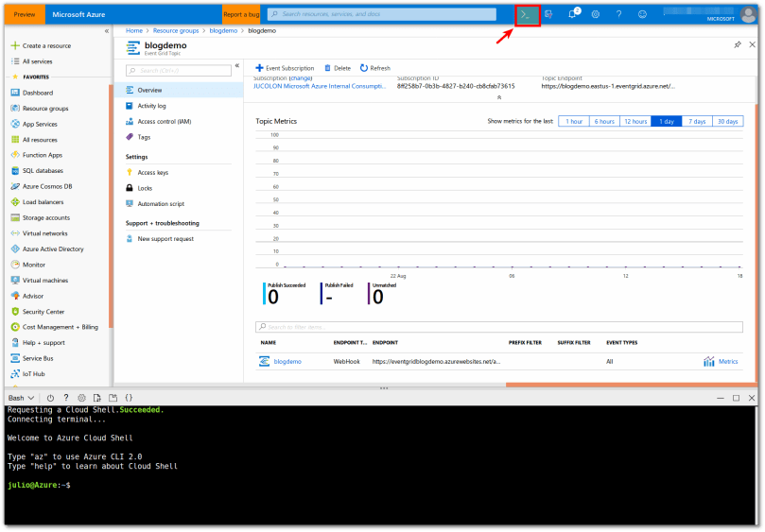The width and height of the screenshot is (765, 532).
Task: Focus the search resources input field
Action: (383, 14)
